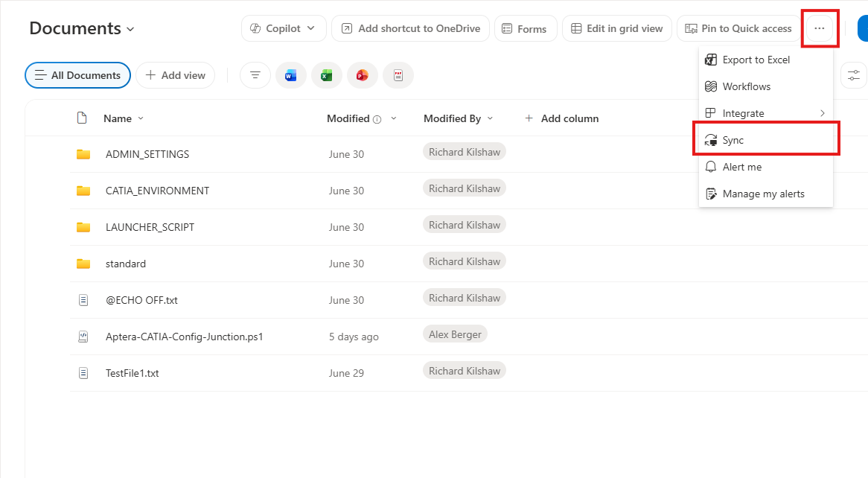Click Pin to Quick access
Image resolution: width=868 pixels, height=478 pixels.
738,28
